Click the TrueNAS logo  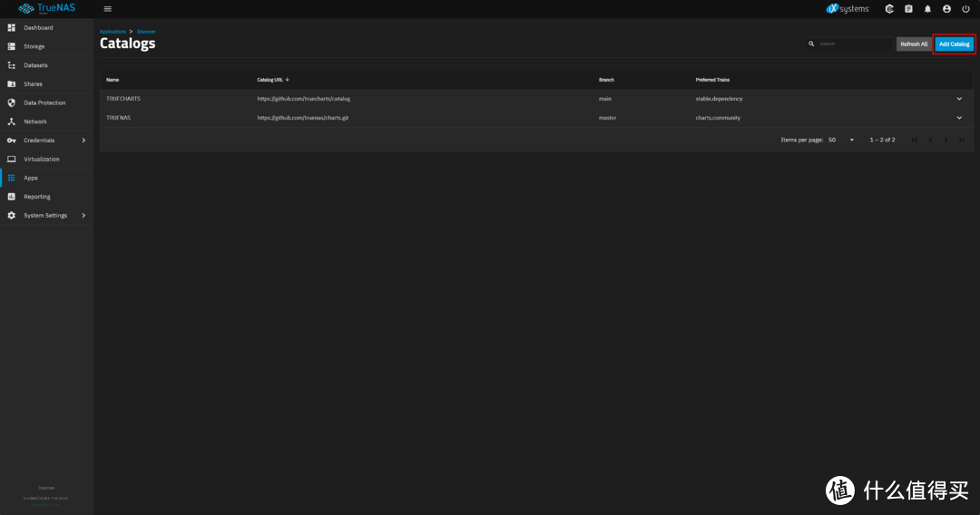47,9
